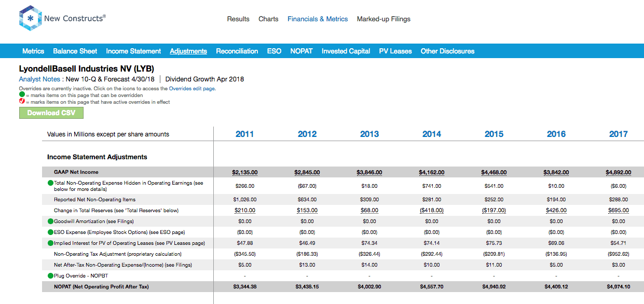Viewport: 644px width, 304px height.
Task: Click GAAP Net Income $2,845.00 for 2012
Action: click(307, 172)
